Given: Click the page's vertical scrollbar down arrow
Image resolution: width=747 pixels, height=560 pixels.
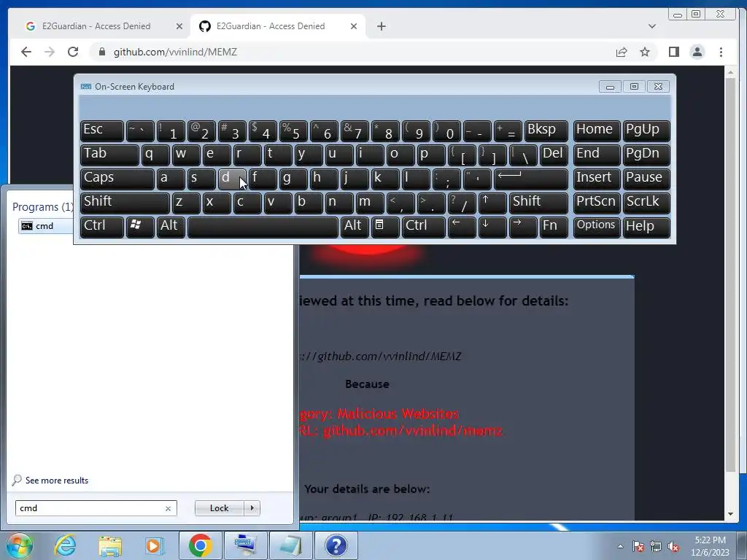Looking at the screenshot, I should pos(731,514).
